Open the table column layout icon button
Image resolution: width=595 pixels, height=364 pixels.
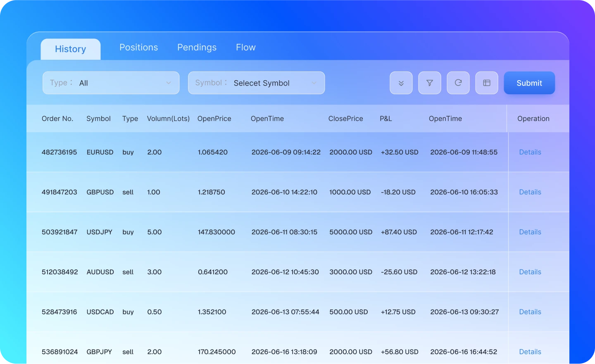point(487,83)
